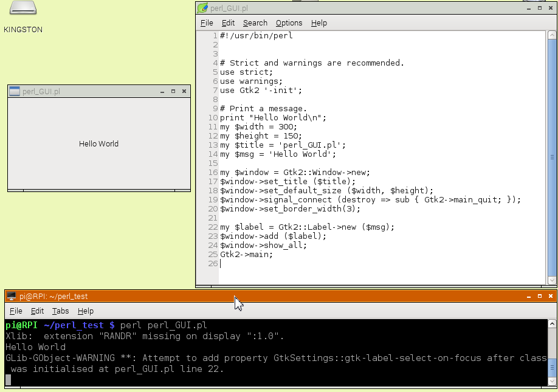Click the Hello World label in GUI window

tap(98, 144)
